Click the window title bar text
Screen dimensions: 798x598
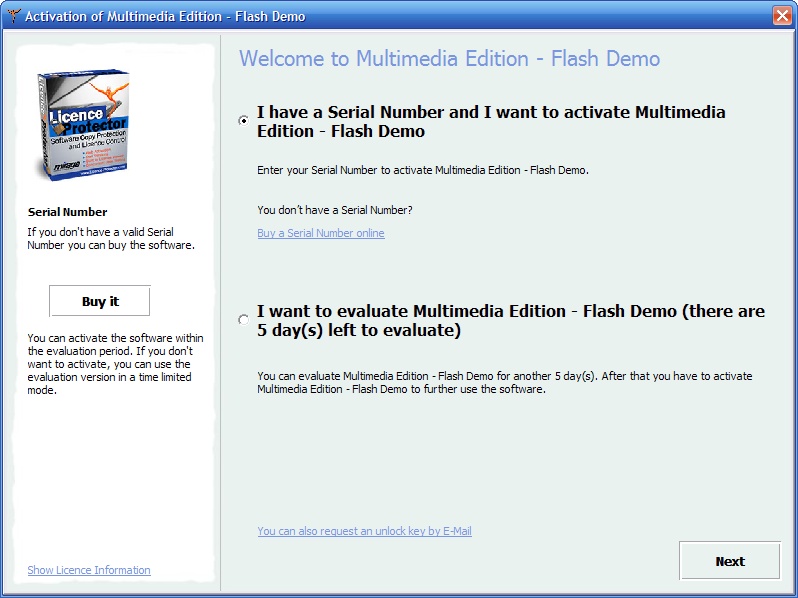[165, 16]
